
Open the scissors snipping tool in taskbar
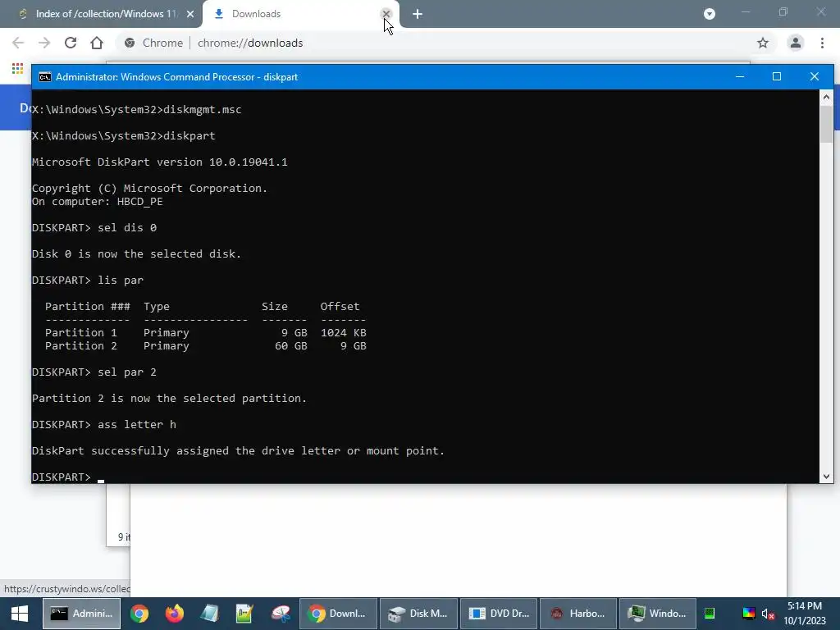pyautogui.click(x=281, y=614)
